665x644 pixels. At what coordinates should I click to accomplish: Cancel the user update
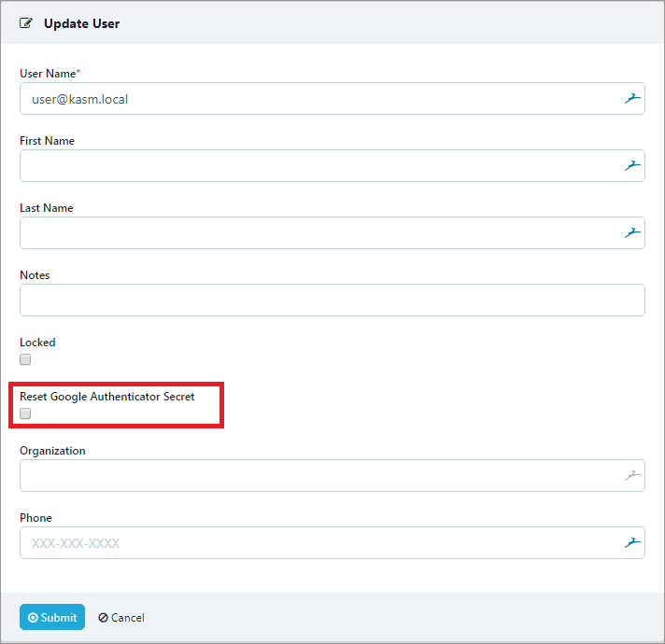tap(121, 618)
